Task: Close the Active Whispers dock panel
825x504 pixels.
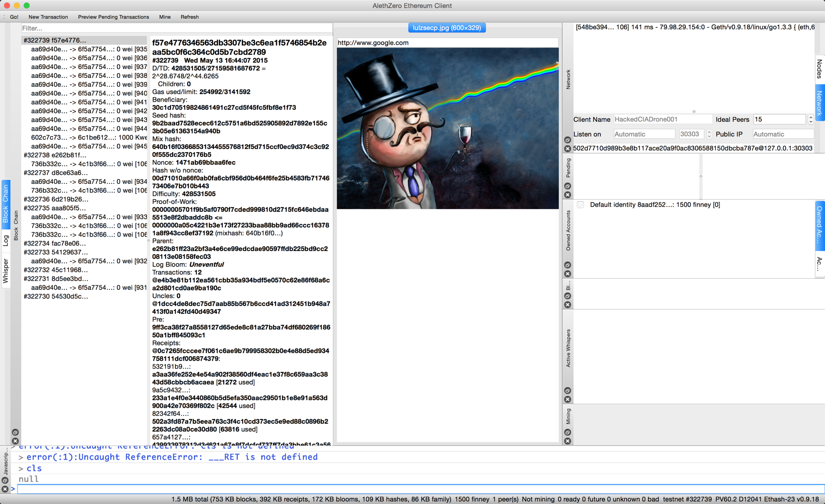Action: (x=568, y=399)
